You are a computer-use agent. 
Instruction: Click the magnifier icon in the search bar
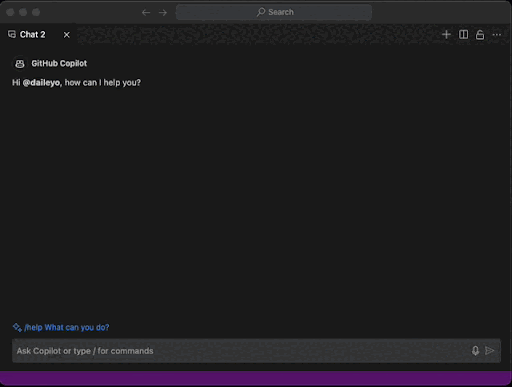(x=261, y=12)
